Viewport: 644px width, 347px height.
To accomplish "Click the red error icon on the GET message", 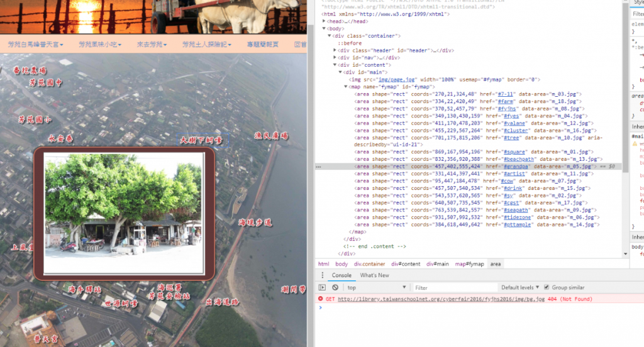I will tap(320, 299).
